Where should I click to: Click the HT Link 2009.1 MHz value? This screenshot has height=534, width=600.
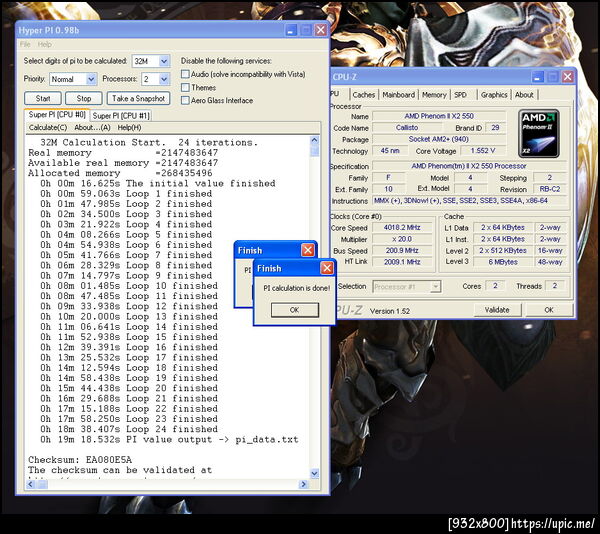point(402,262)
